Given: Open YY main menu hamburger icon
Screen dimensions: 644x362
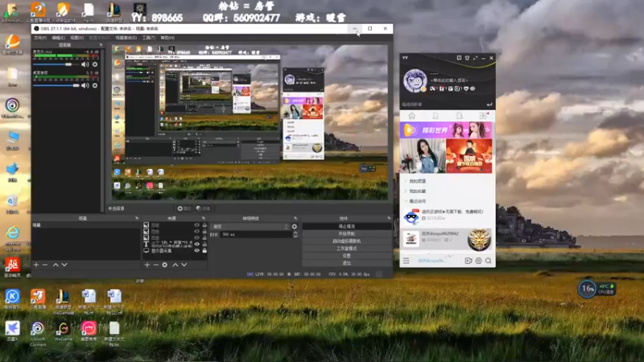Looking at the screenshot, I should point(407,261).
